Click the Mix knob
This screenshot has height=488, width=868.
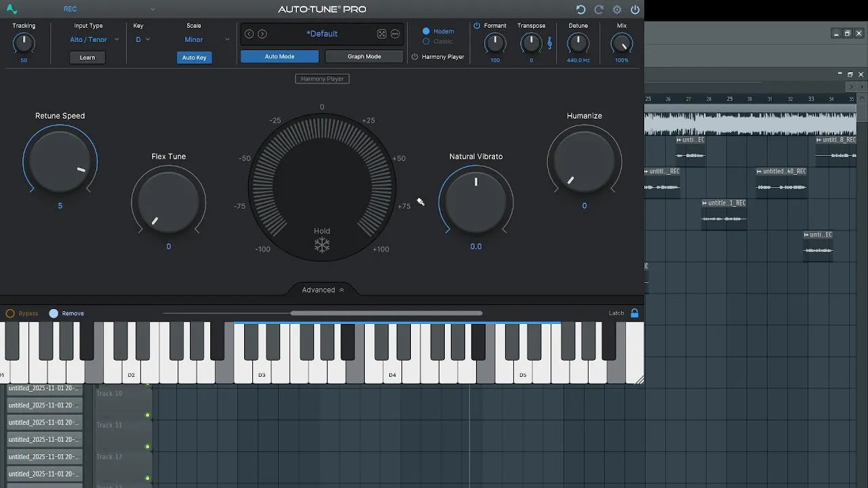tap(622, 43)
